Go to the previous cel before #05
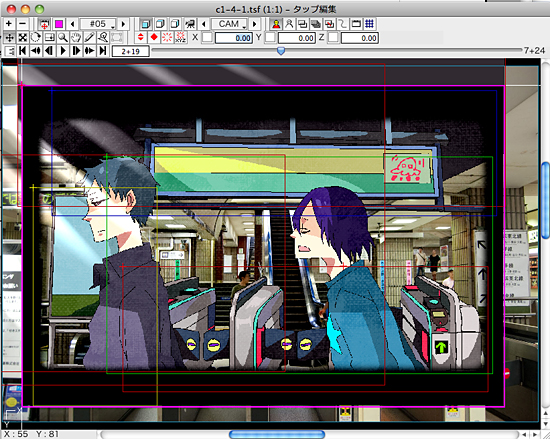 coord(73,24)
